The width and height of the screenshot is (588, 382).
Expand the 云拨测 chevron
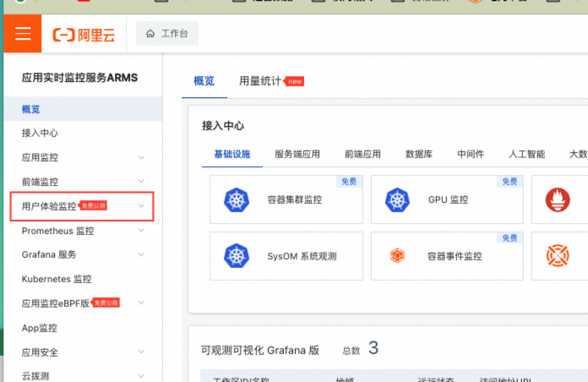pos(141,375)
